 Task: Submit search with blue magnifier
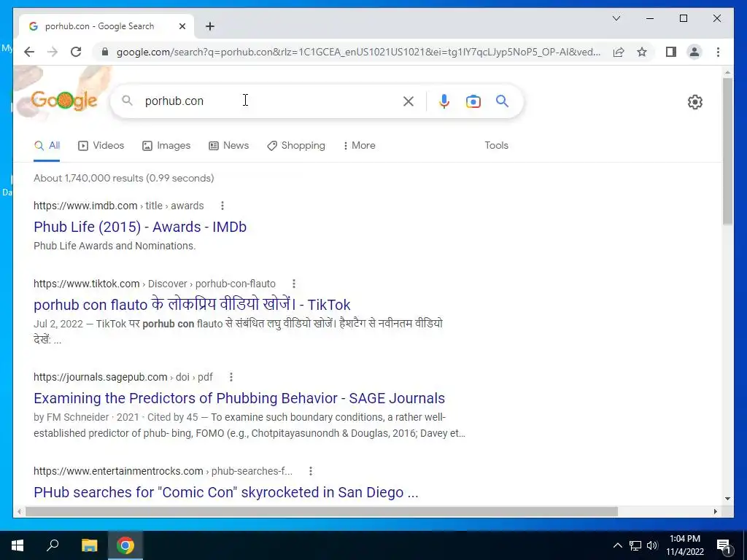(502, 101)
